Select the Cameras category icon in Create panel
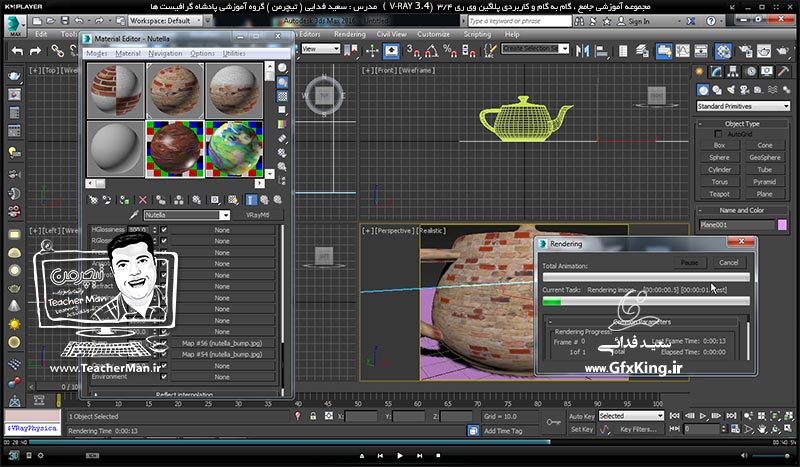Viewport: 800px width, 467px height. point(745,90)
